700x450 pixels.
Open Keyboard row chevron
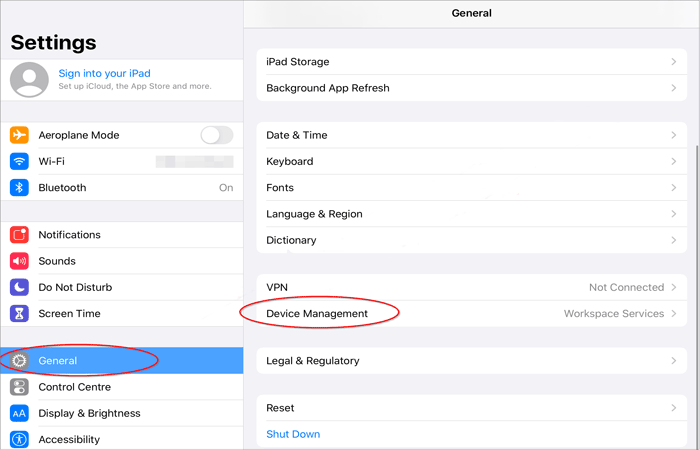(x=674, y=161)
